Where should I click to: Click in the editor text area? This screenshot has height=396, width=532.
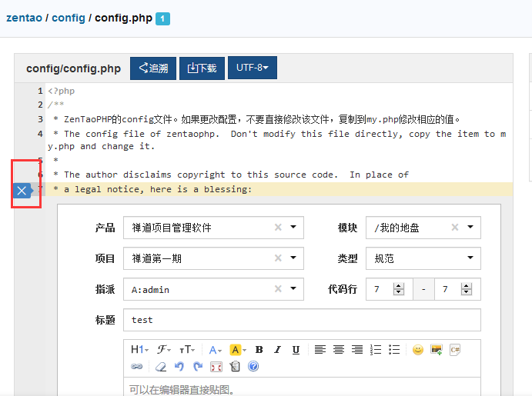[x=302, y=387]
